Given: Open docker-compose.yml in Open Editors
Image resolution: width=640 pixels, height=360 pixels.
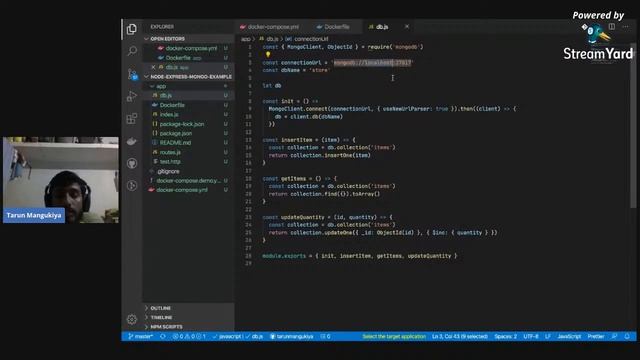Looking at the screenshot, I should click(x=191, y=48).
